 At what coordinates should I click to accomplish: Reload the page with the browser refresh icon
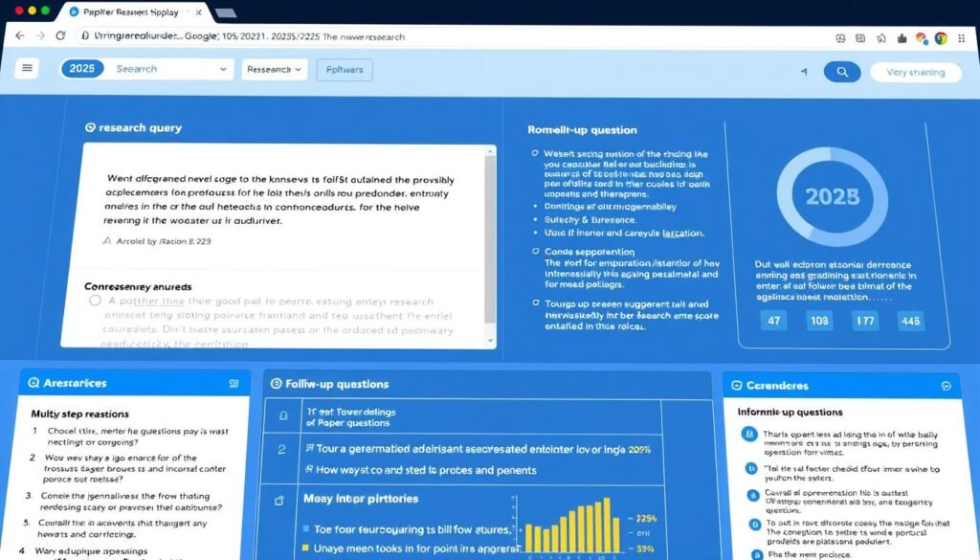click(60, 36)
